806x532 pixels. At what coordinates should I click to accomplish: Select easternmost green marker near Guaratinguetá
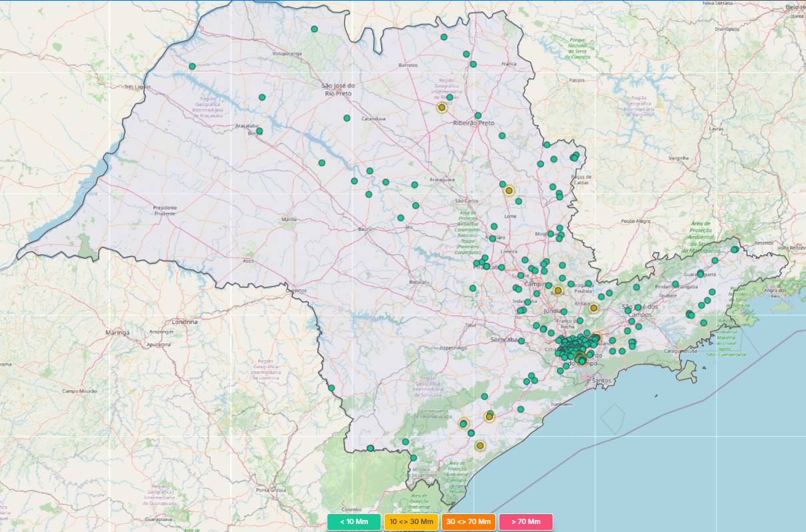click(x=734, y=250)
